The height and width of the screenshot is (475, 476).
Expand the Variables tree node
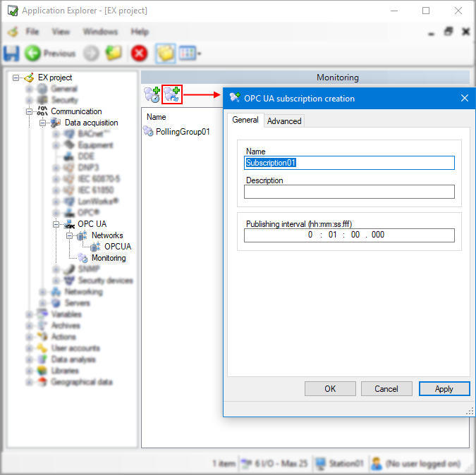point(30,314)
